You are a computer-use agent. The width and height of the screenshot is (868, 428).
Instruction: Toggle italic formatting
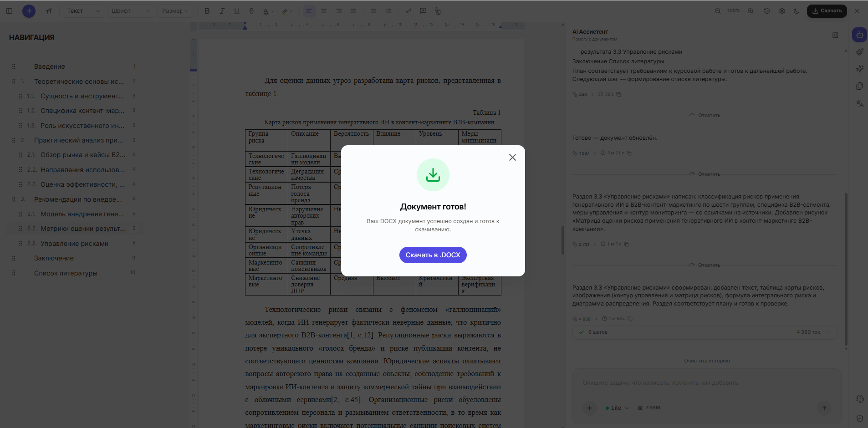(x=222, y=11)
